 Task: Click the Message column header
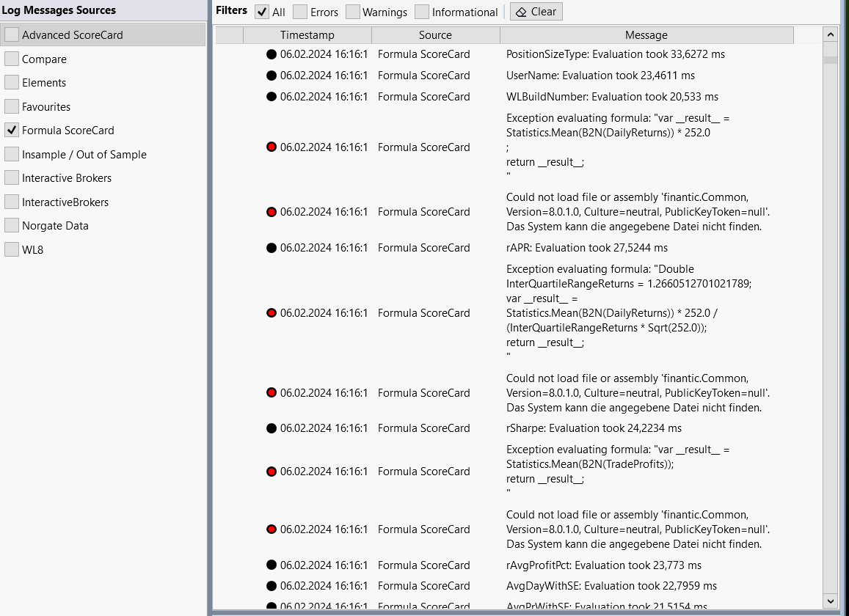pyautogui.click(x=646, y=35)
